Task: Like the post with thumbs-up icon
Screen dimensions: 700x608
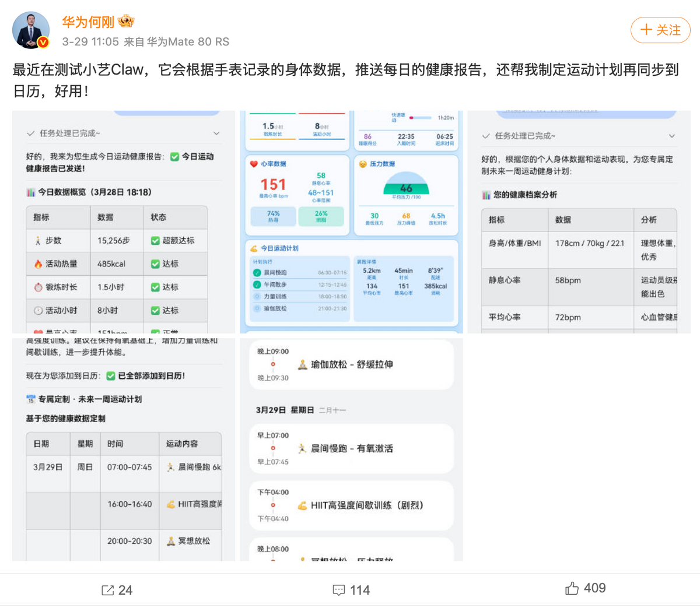Action: (572, 588)
